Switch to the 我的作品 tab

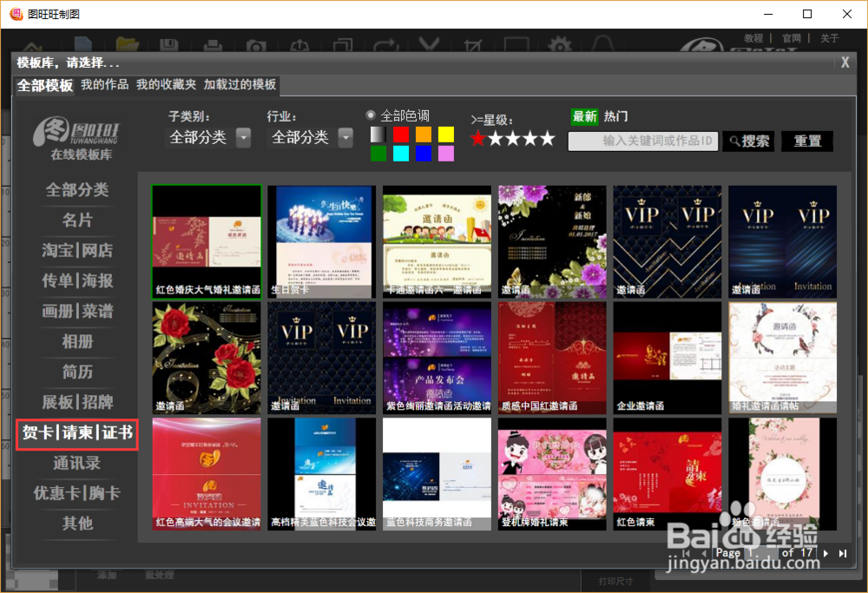[105, 84]
